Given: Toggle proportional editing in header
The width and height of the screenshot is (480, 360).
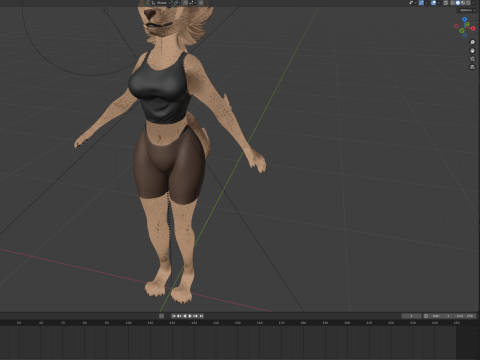Looking at the screenshot, I should click(201, 3).
